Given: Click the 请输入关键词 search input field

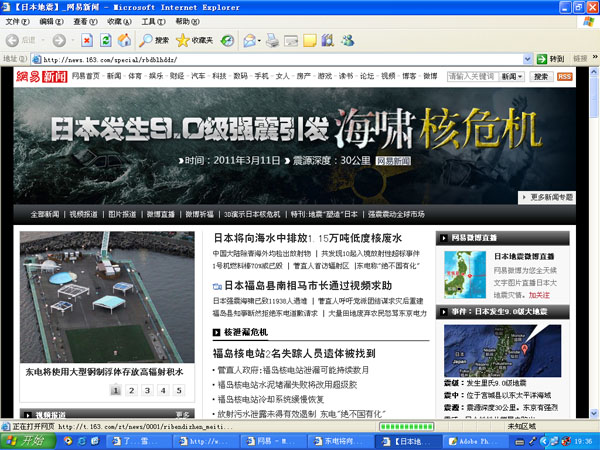Looking at the screenshot, I should point(470,76).
